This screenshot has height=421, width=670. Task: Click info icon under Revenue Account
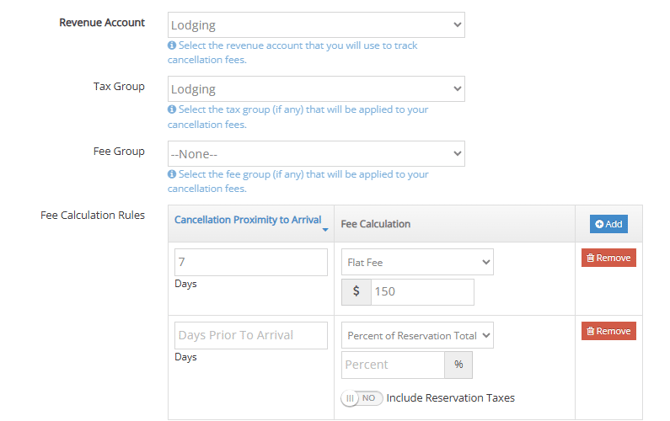pos(173,46)
